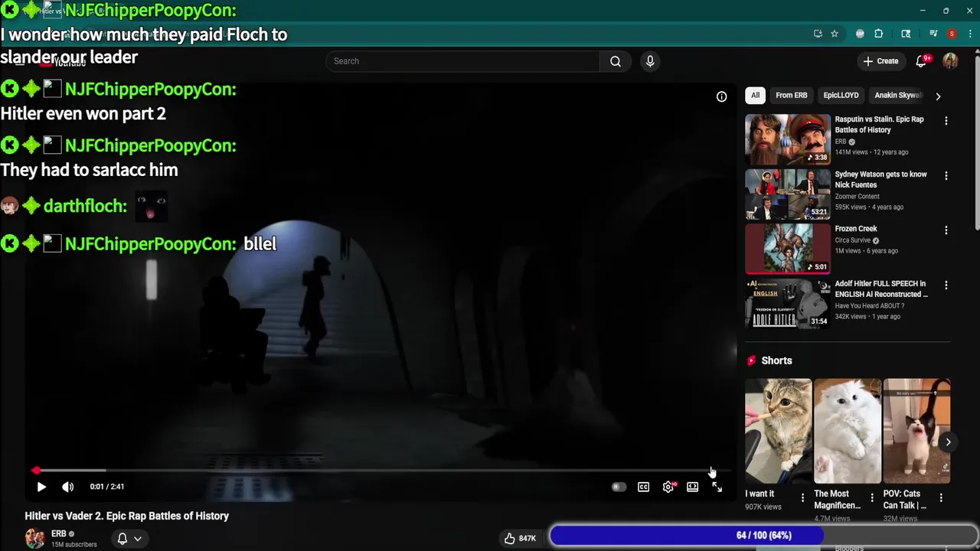Viewport: 980px width, 551px height.
Task: Click the Circa Survive channel name
Action: pos(852,240)
